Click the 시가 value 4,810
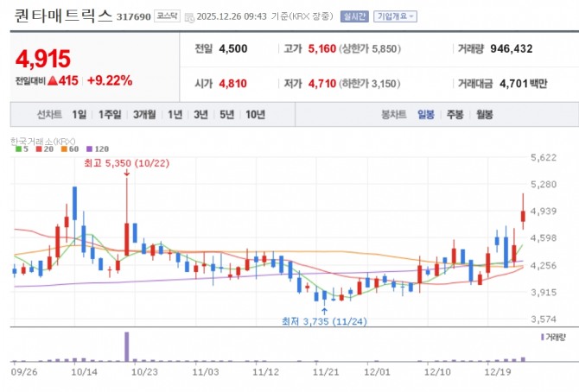 pyautogui.click(x=232, y=84)
